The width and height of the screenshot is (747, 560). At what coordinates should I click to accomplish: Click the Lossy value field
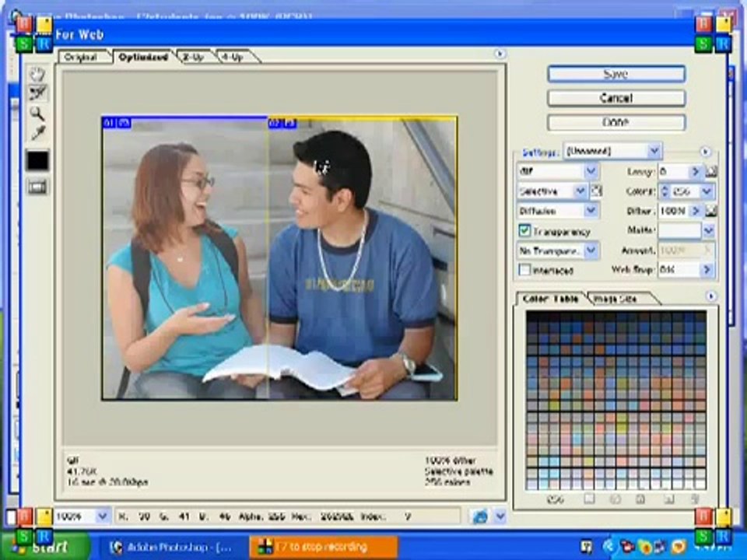click(x=674, y=171)
